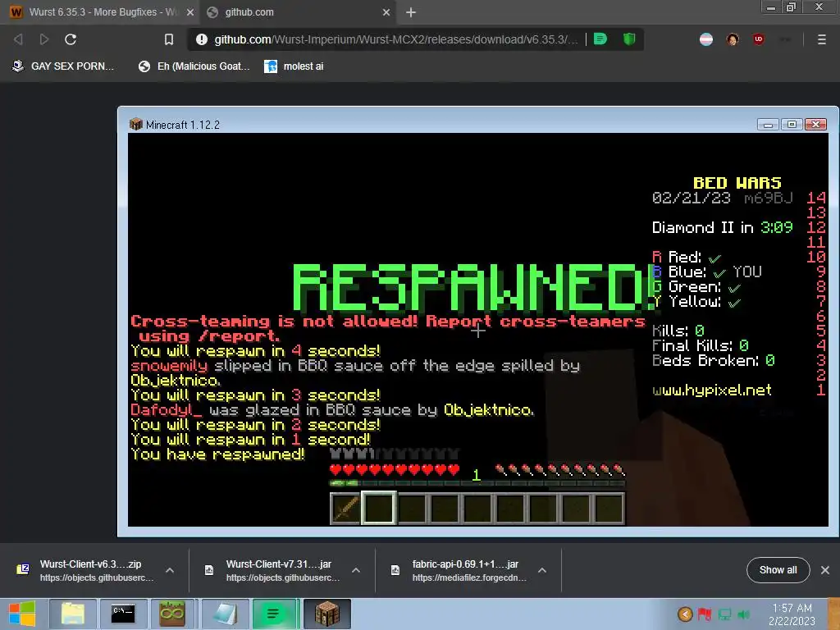
Task: Select hotbar slot with wooden sword
Action: 345,508
